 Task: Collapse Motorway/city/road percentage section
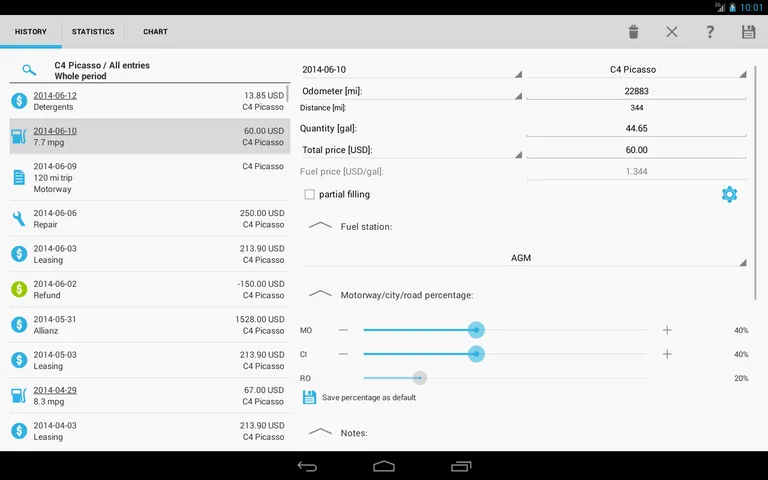point(320,294)
